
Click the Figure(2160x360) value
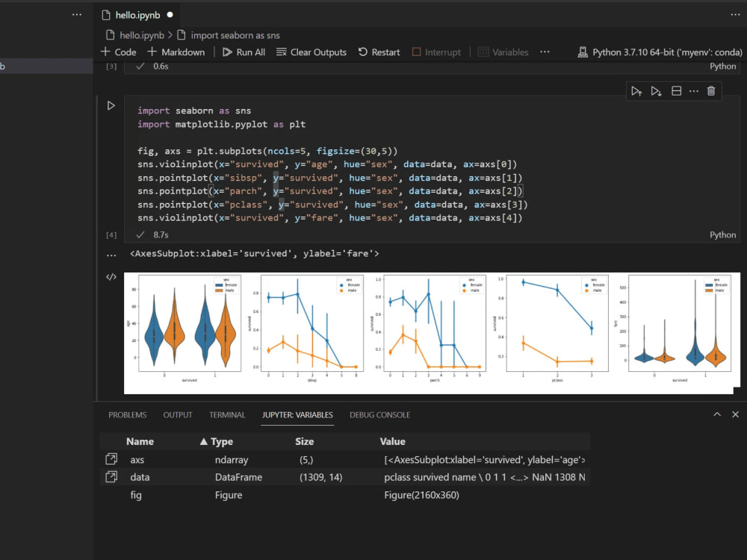pos(421,495)
